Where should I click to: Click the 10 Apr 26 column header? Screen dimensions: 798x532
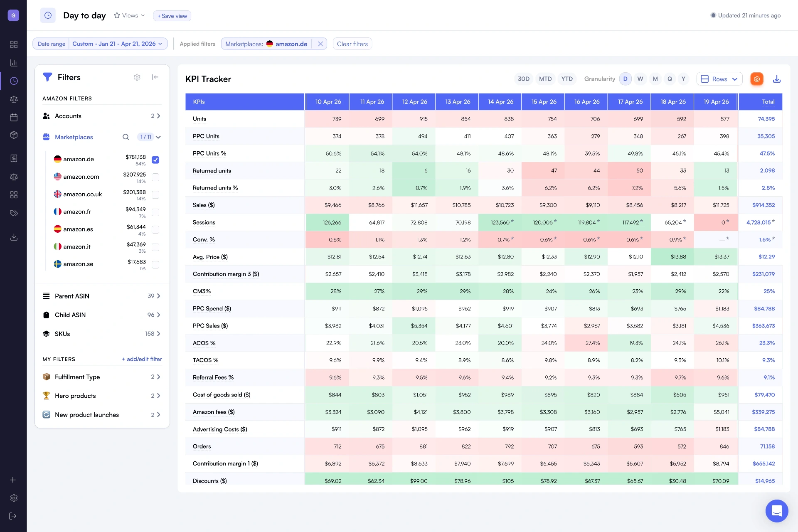point(328,102)
